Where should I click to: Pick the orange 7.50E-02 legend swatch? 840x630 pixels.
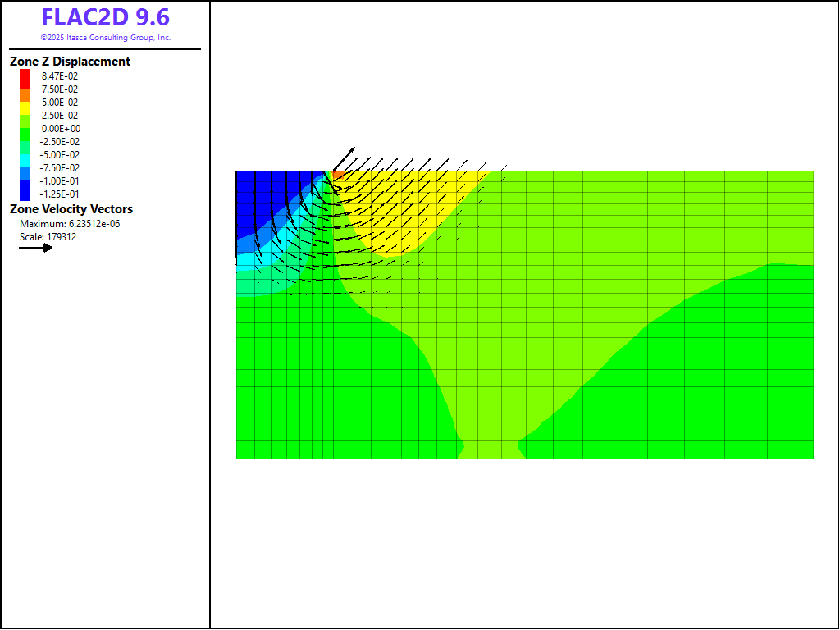tap(25, 89)
